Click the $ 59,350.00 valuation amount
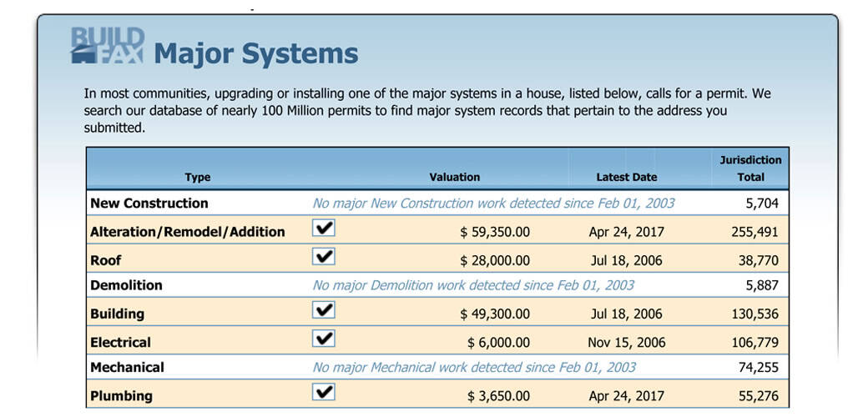The width and height of the screenshot is (868, 417). (x=495, y=232)
